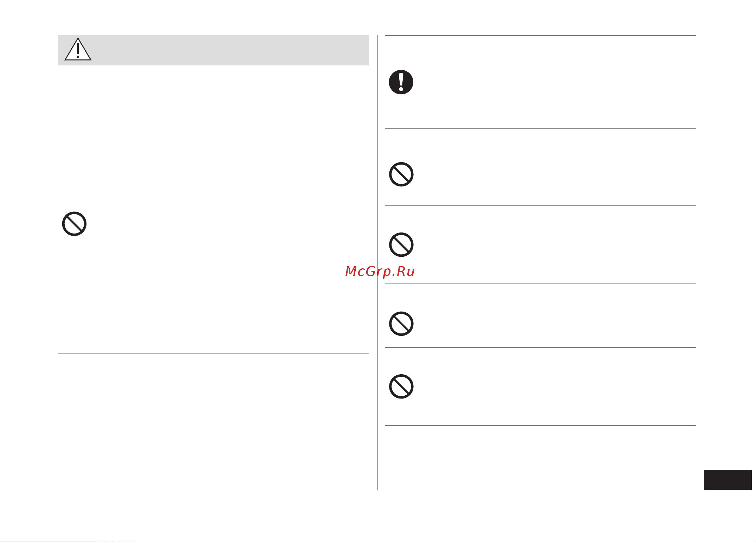Click the gray warning header banner
Screen dimensions: 756x542
(213, 50)
